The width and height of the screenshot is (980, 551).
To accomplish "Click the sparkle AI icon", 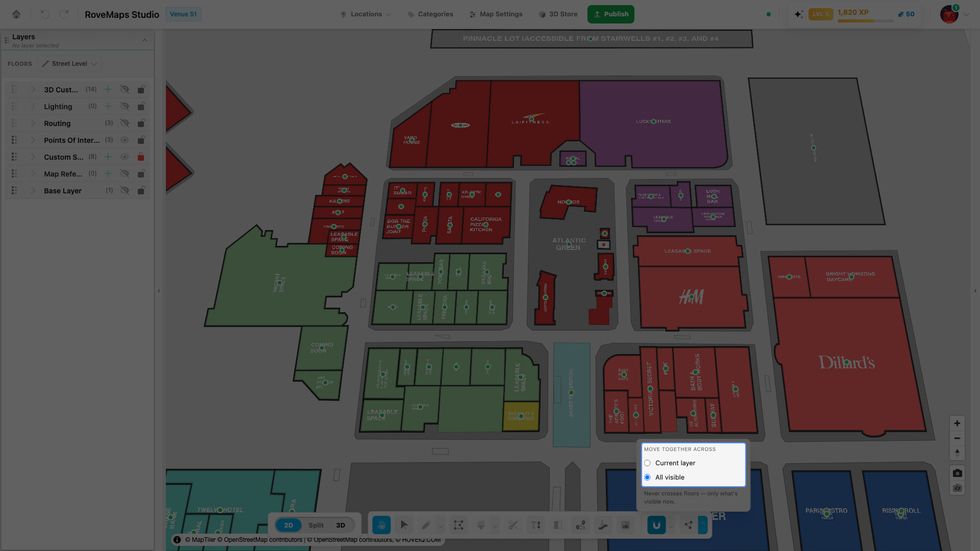I will pos(799,14).
